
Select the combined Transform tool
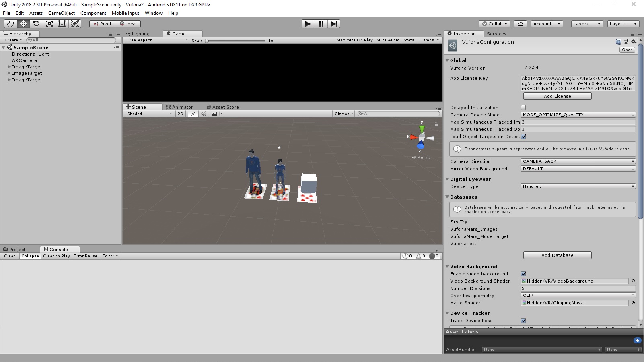75,24
